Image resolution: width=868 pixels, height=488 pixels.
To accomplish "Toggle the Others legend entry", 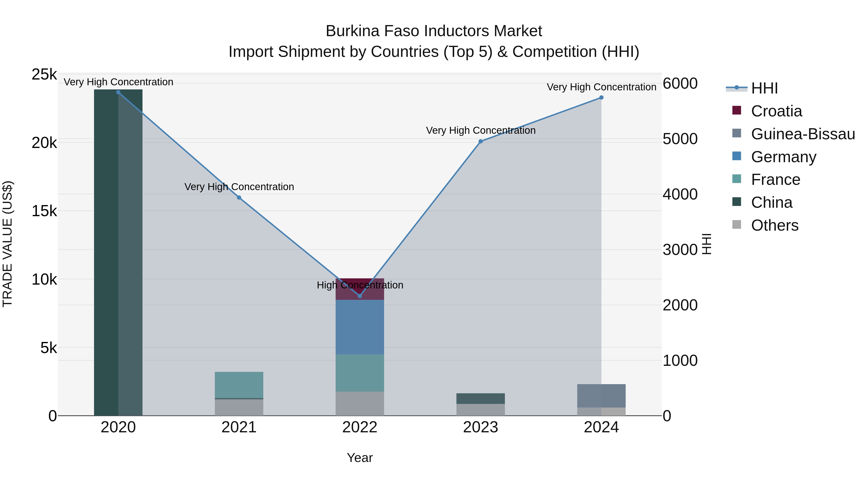I will point(766,225).
